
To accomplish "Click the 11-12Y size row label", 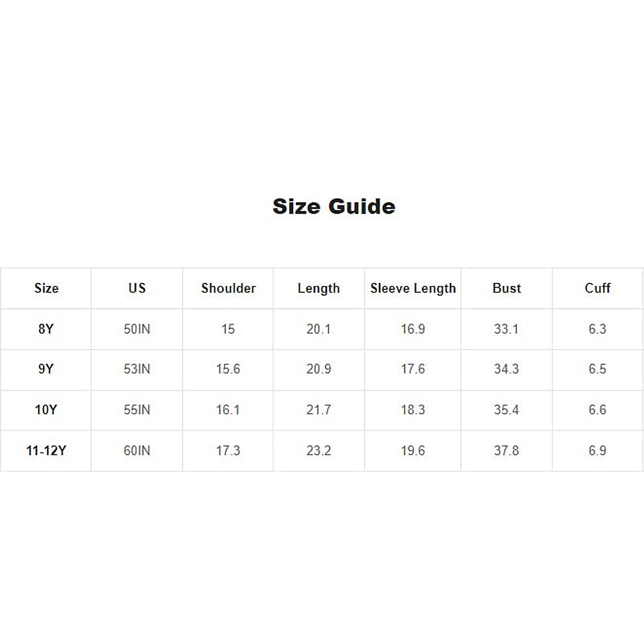I will tap(46, 451).
